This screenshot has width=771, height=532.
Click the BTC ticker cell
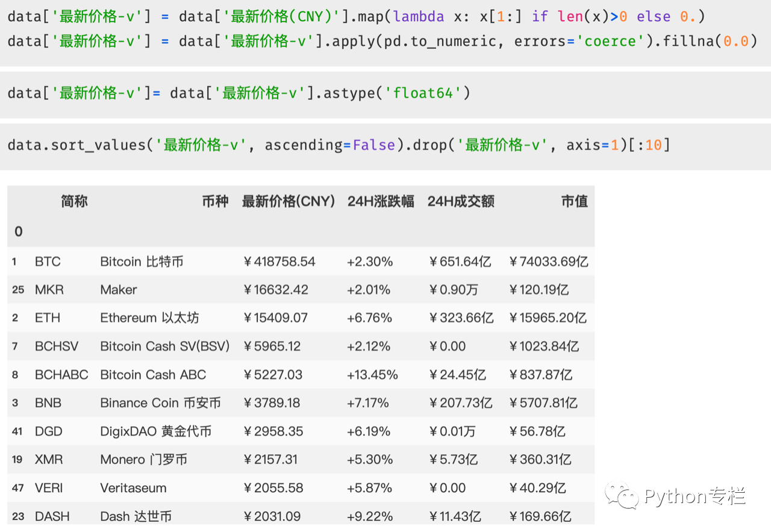[48, 261]
